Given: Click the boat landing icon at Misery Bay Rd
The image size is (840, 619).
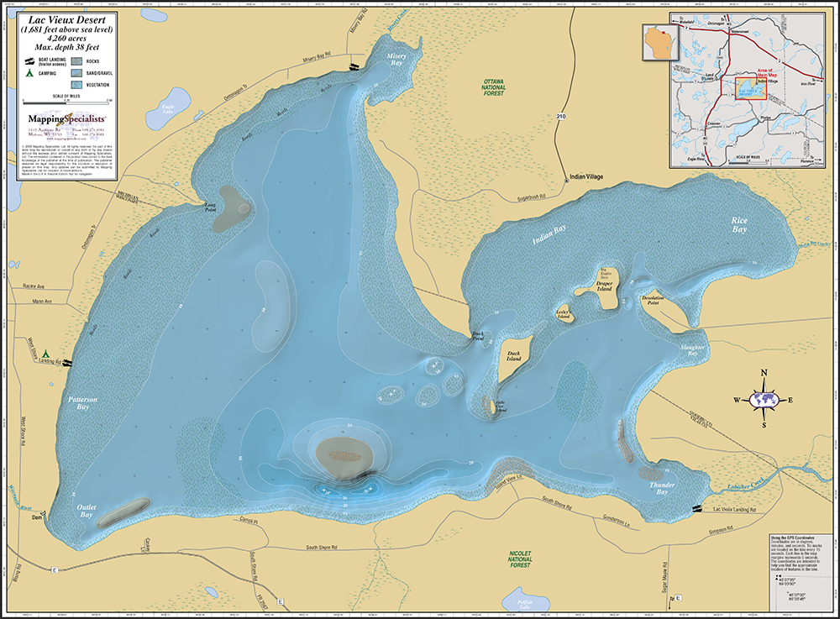Looking at the screenshot, I should pos(354,66).
